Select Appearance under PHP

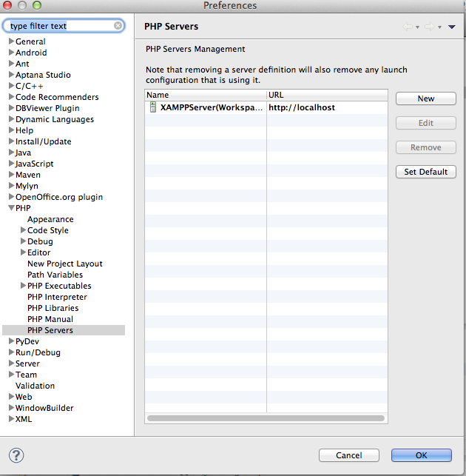[50, 219]
